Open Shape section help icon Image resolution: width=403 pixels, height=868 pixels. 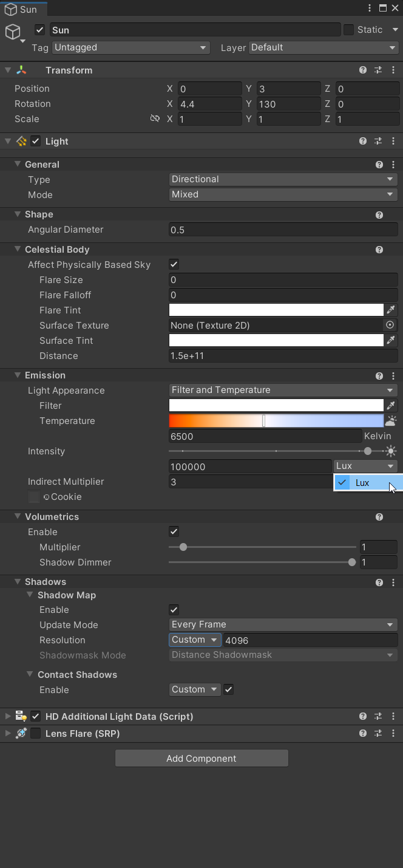coord(379,214)
